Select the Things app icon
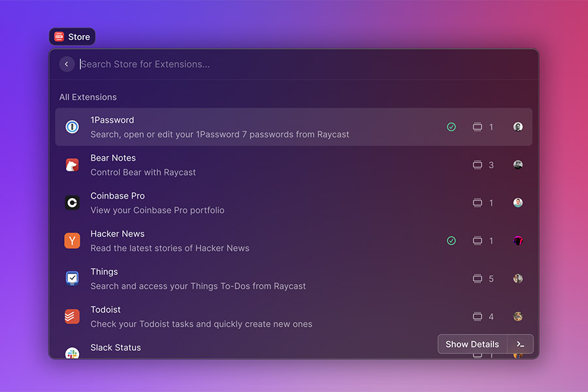 pyautogui.click(x=72, y=278)
